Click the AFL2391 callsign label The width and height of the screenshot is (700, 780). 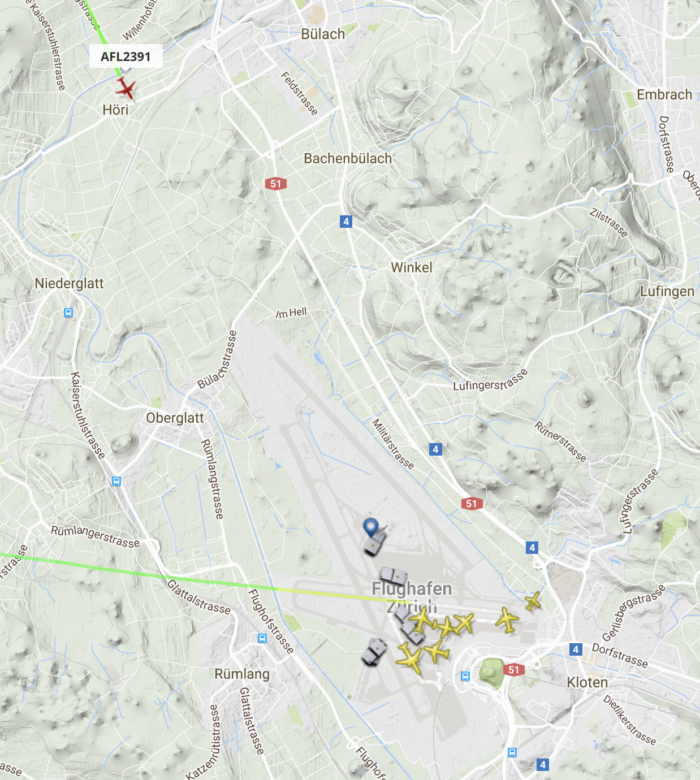pyautogui.click(x=126, y=57)
